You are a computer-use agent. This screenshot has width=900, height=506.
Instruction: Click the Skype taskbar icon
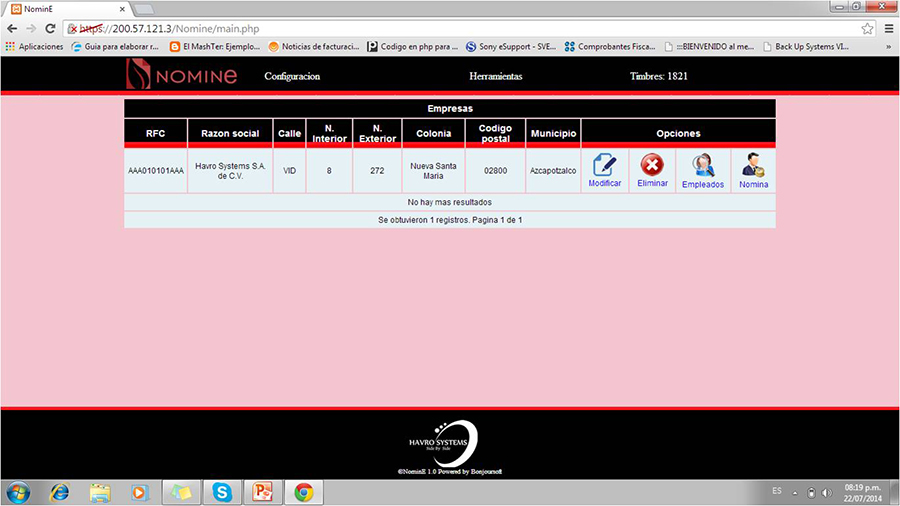(221, 492)
